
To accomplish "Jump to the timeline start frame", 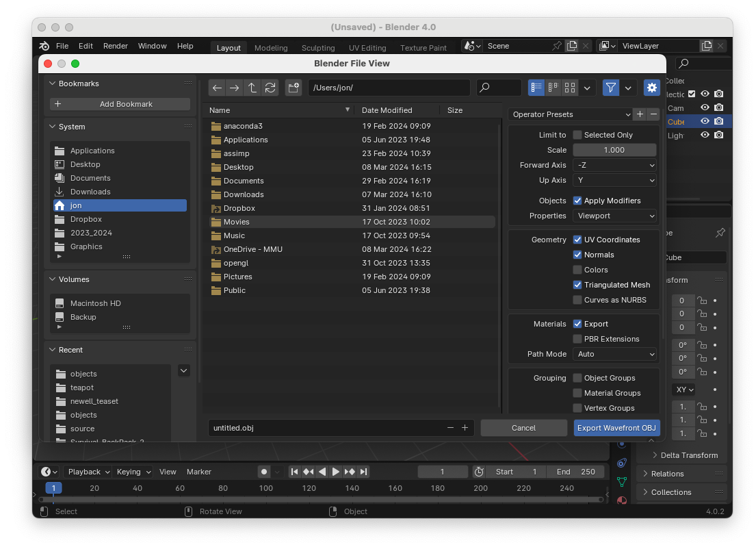I will point(295,472).
